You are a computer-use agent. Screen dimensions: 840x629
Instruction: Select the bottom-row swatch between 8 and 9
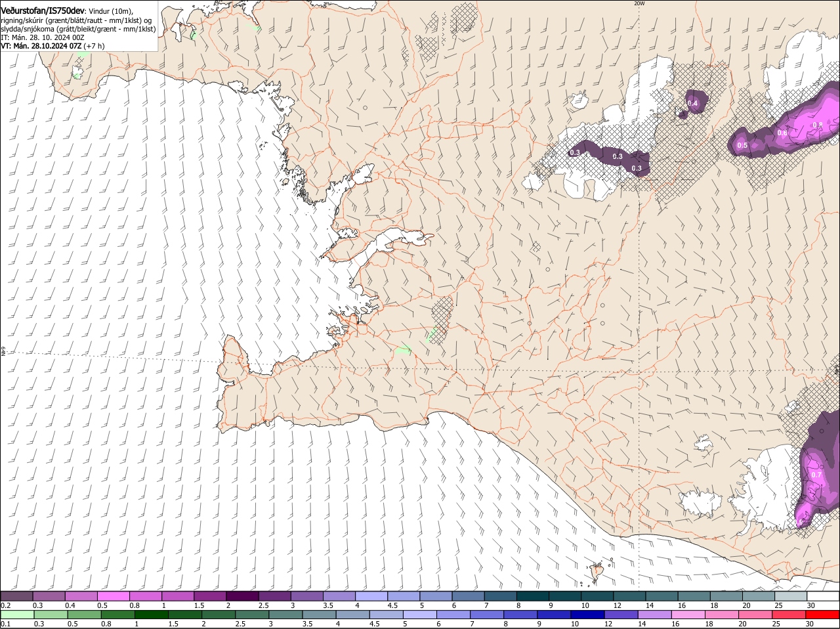tap(521, 615)
